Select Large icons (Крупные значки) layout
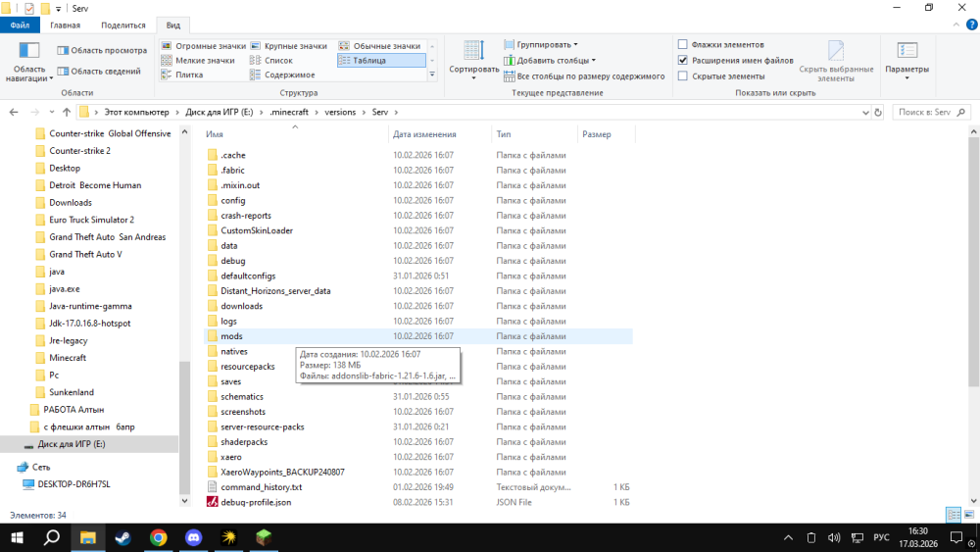980x552 pixels. 289,46
